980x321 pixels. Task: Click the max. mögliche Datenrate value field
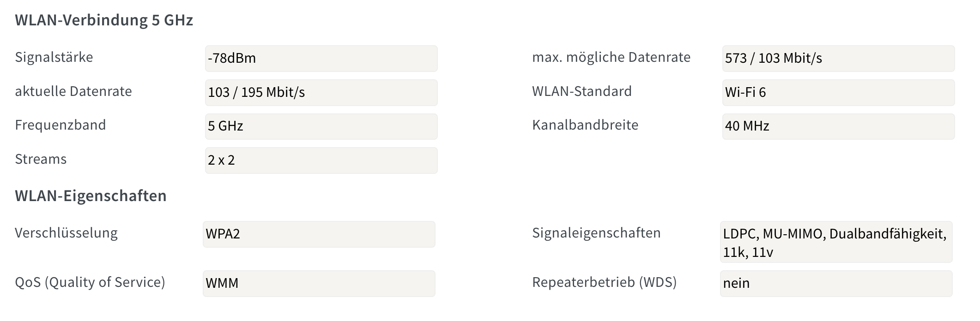point(838,59)
